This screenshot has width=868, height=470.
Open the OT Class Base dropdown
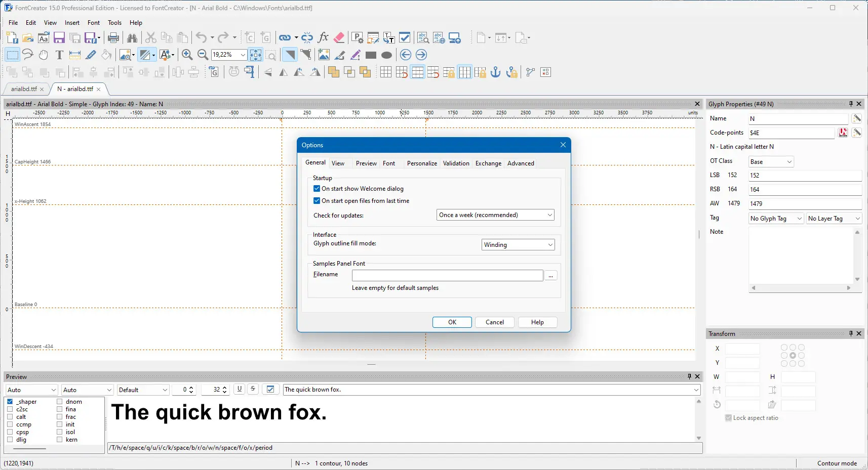pos(771,162)
